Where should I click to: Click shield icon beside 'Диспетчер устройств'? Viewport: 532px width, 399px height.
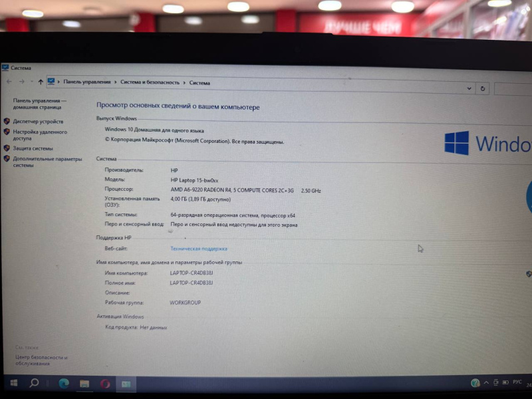point(7,121)
